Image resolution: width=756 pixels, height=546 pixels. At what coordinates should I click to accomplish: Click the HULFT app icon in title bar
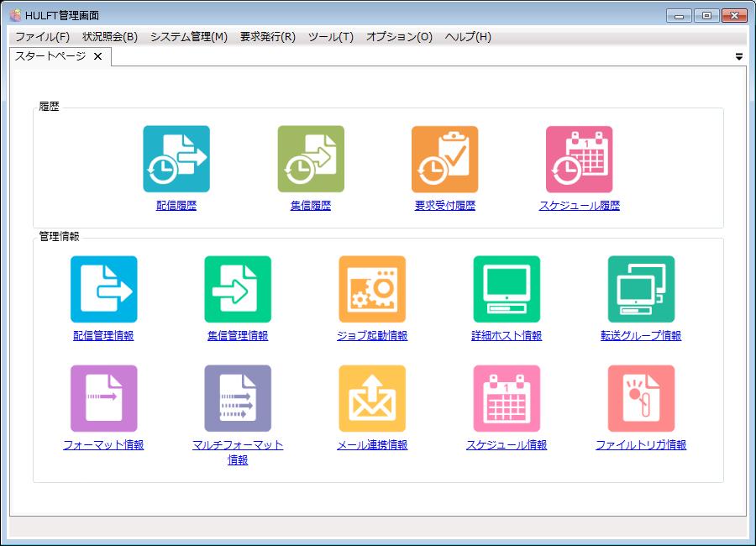click(x=15, y=15)
